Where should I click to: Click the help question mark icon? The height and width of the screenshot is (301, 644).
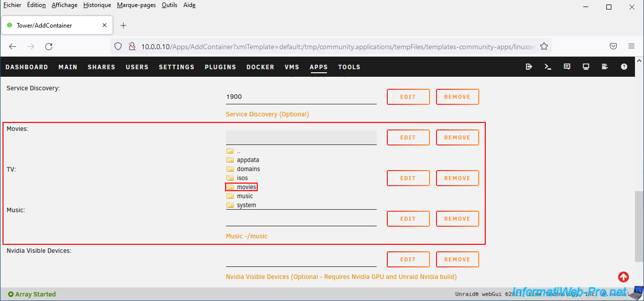[x=624, y=67]
